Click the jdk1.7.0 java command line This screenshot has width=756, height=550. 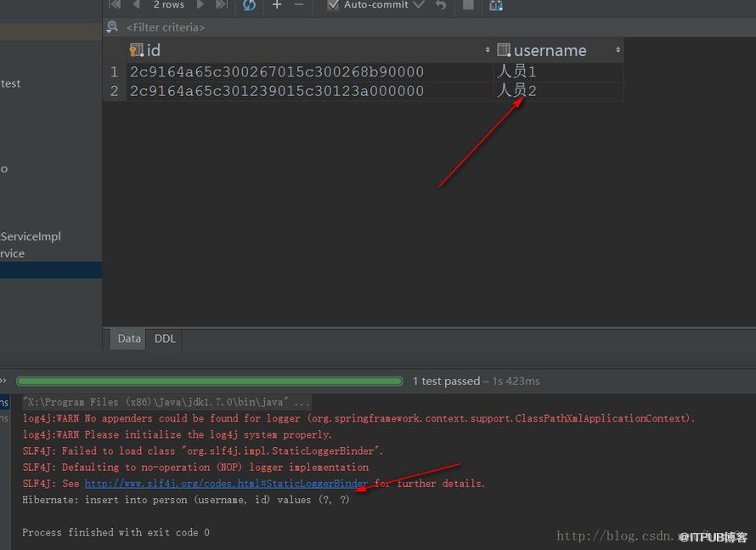click(x=166, y=402)
